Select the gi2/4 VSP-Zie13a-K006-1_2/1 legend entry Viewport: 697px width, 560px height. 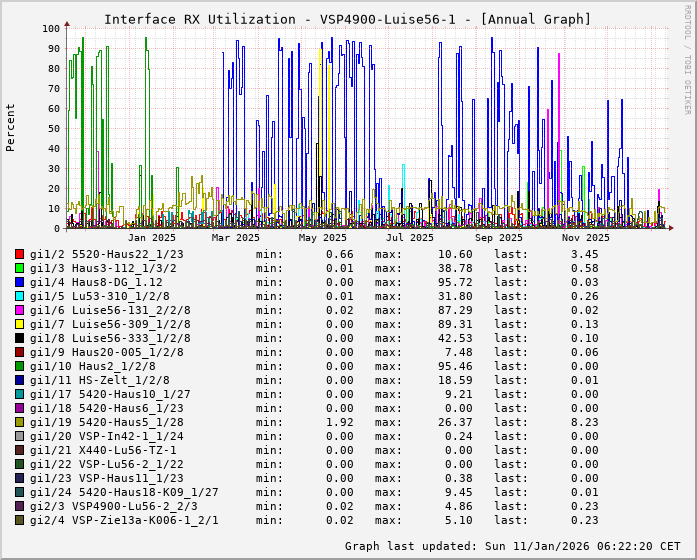coord(124,520)
